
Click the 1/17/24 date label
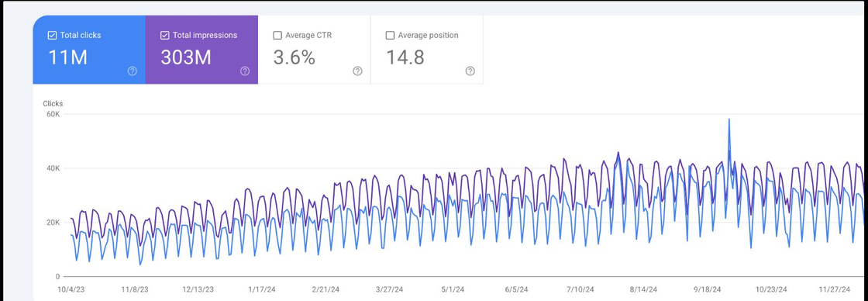(262, 289)
